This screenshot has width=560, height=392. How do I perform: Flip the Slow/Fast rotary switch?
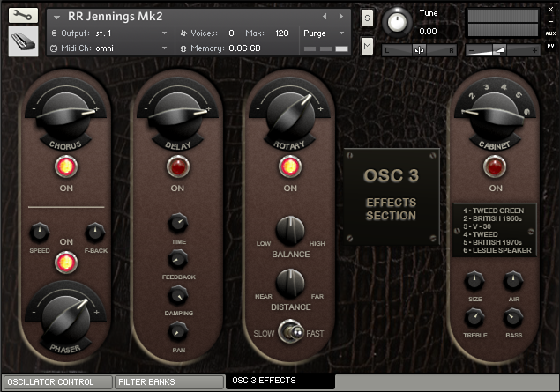click(291, 332)
